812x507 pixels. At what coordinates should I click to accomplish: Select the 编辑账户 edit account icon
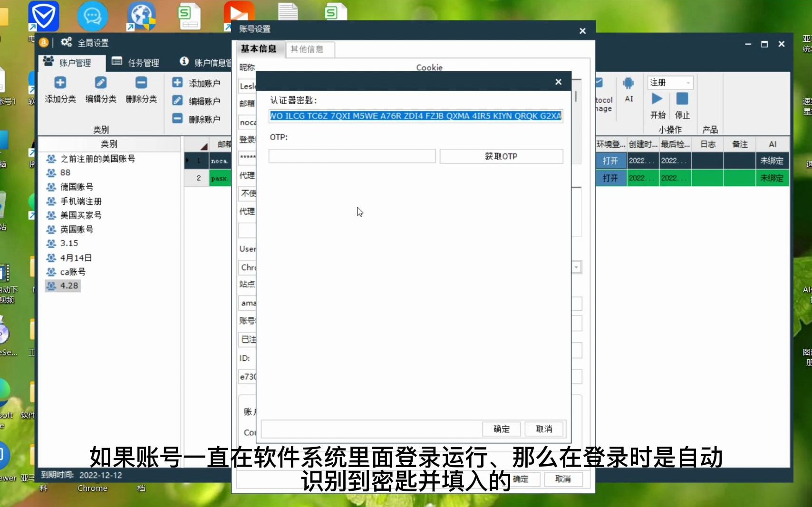[177, 100]
